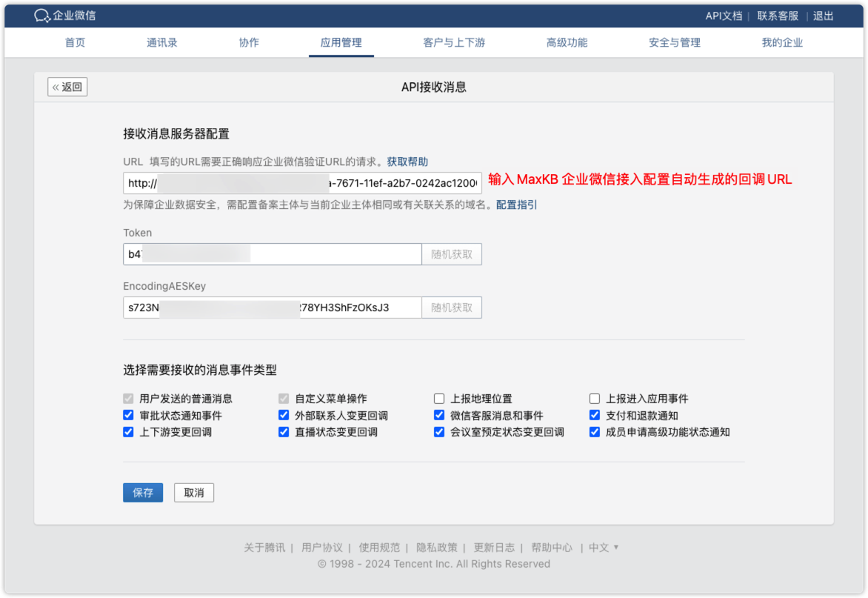
Task: Click the API文档 link
Action: [725, 15]
